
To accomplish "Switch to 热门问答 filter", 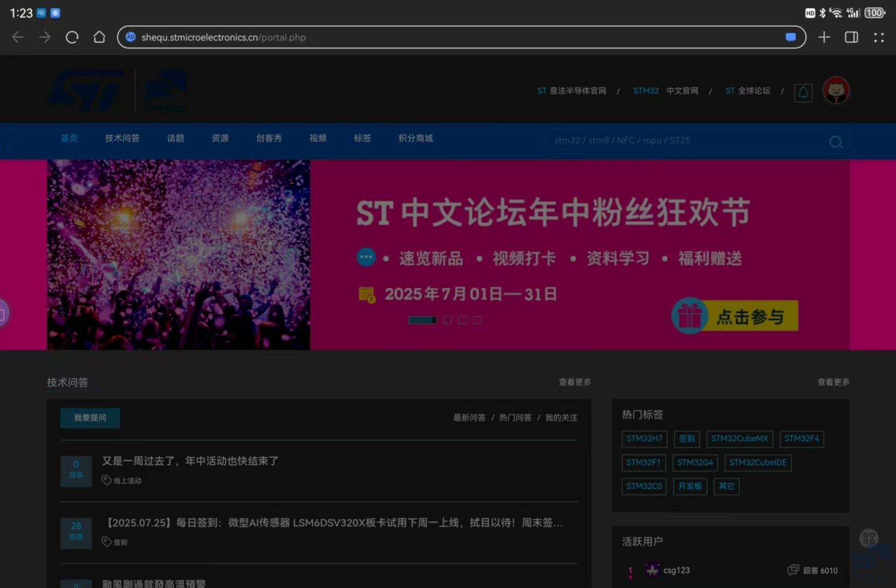I will click(x=515, y=417).
